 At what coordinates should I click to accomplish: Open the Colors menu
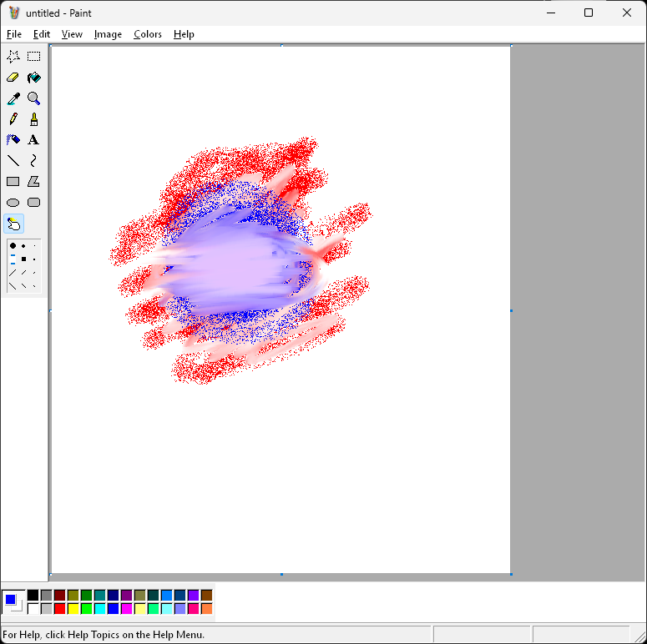click(x=148, y=34)
